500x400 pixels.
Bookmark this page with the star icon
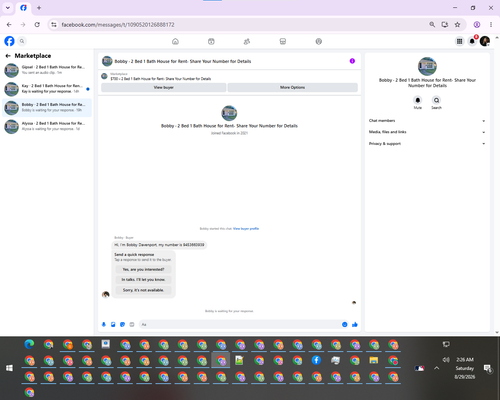457,25
